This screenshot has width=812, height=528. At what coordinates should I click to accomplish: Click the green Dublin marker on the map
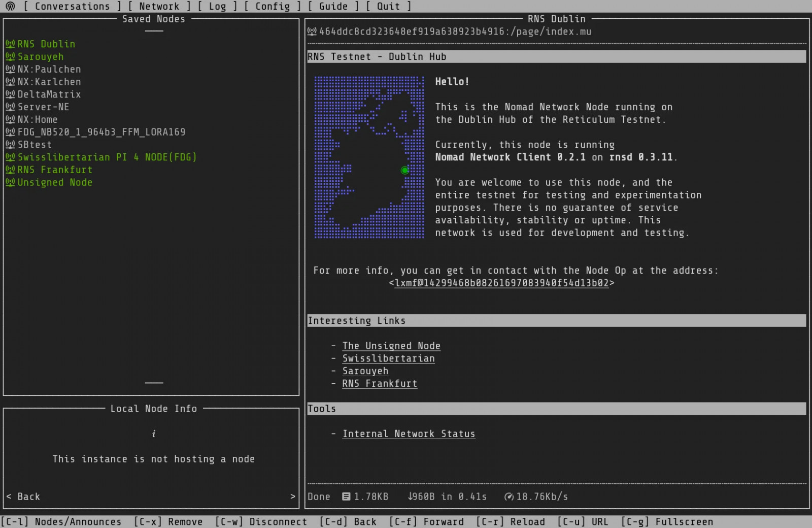click(404, 171)
